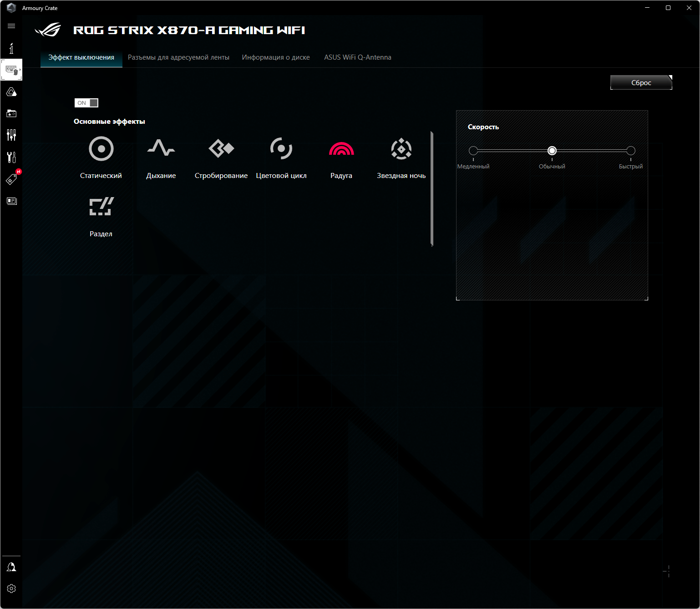The height and width of the screenshot is (609, 700).
Task: Set speed slider to Медленный
Action: [473, 151]
